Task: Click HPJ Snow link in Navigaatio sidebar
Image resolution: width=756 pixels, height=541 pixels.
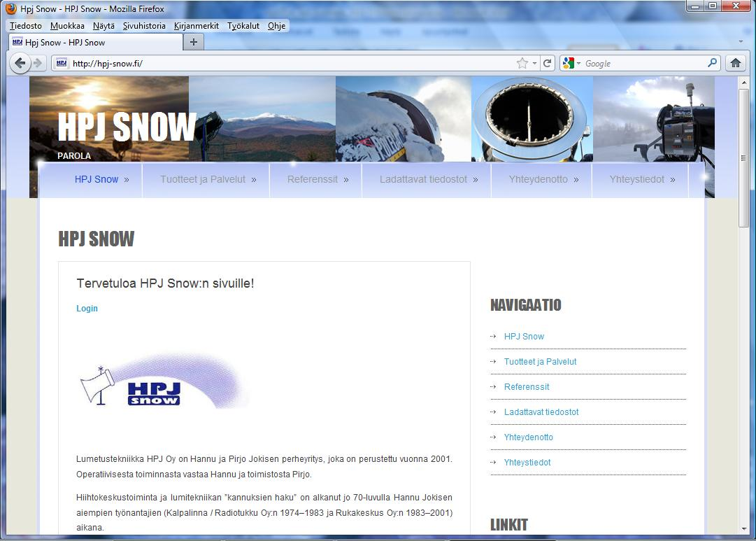Action: pyautogui.click(x=524, y=337)
